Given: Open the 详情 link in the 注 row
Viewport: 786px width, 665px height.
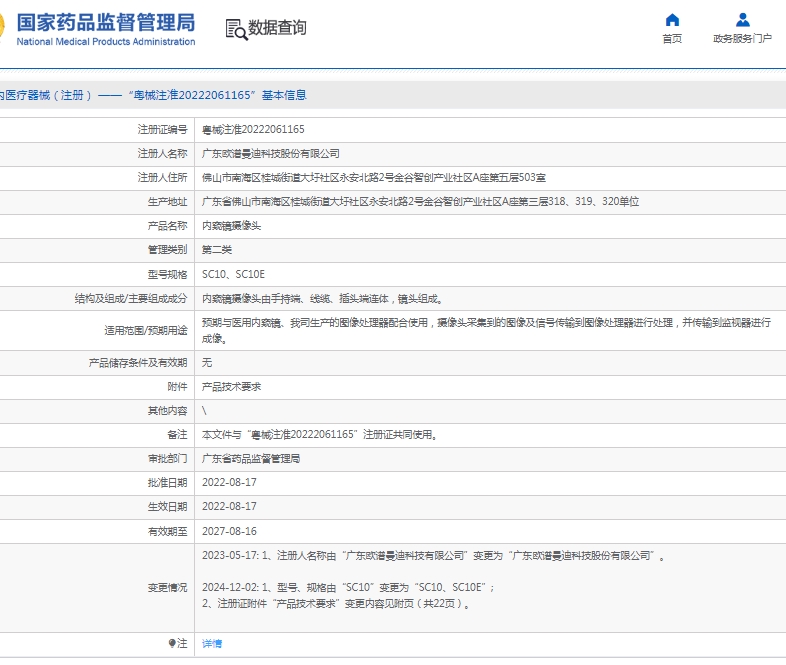Looking at the screenshot, I should point(212,643).
